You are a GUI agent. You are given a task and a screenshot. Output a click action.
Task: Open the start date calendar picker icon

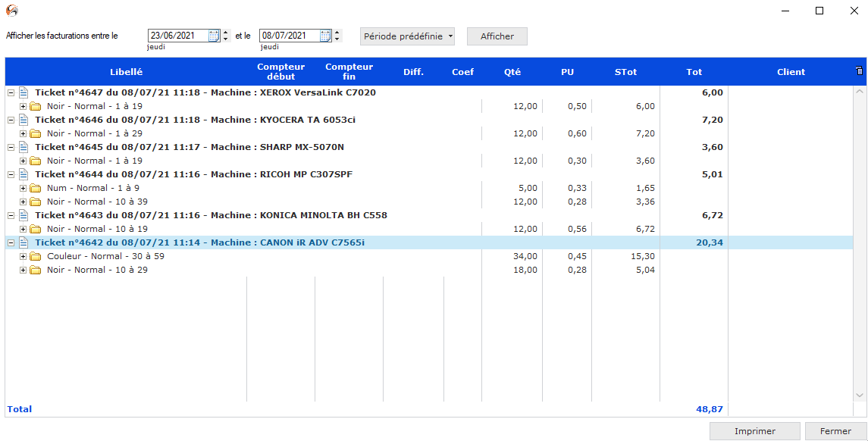coord(214,36)
